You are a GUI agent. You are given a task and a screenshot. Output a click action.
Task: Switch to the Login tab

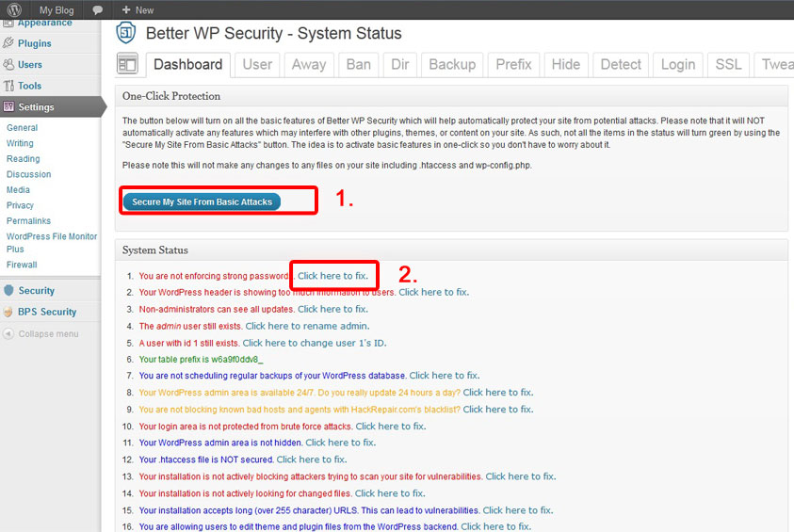(678, 65)
